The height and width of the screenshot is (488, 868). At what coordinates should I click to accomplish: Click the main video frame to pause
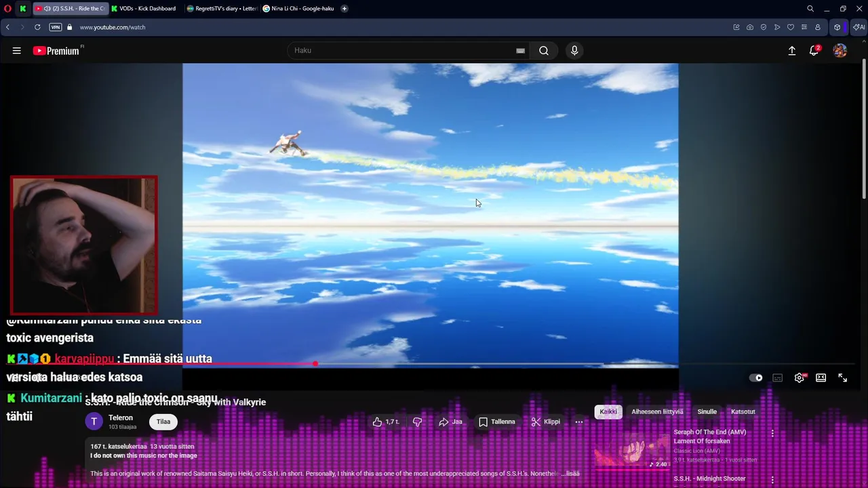[430, 216]
